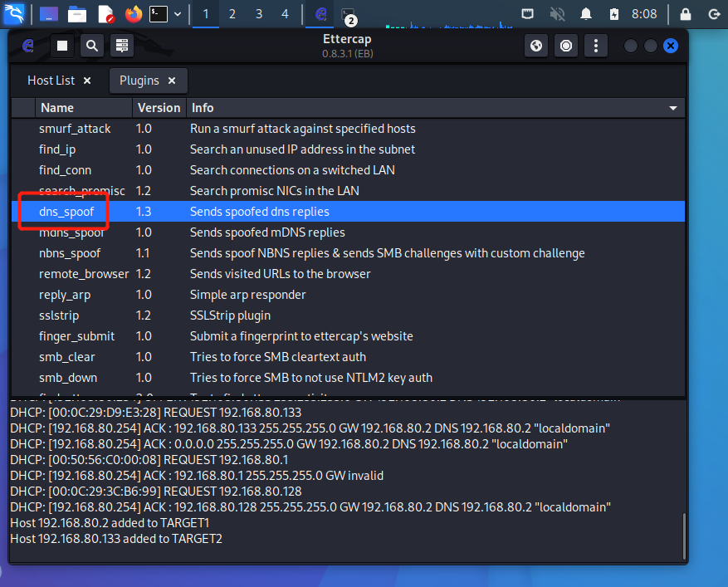Open the Kali applications menu

coord(14,14)
